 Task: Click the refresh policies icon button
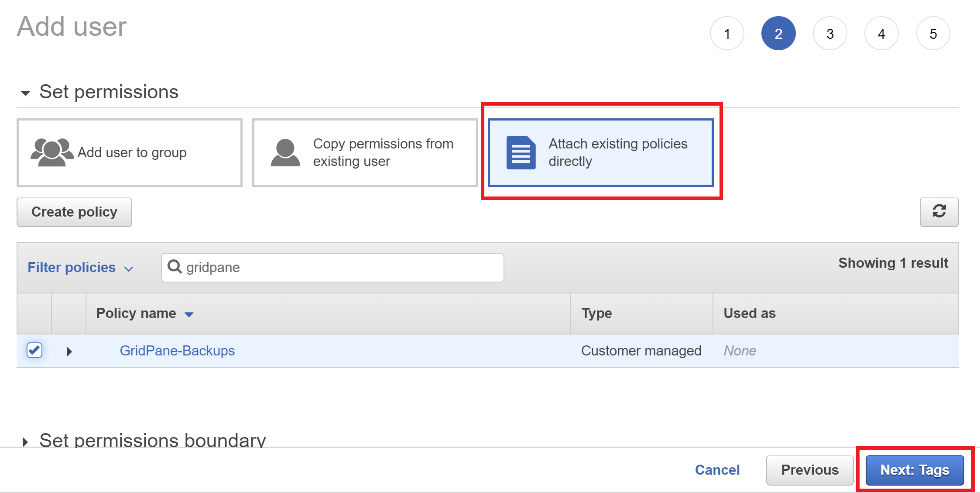(x=939, y=212)
